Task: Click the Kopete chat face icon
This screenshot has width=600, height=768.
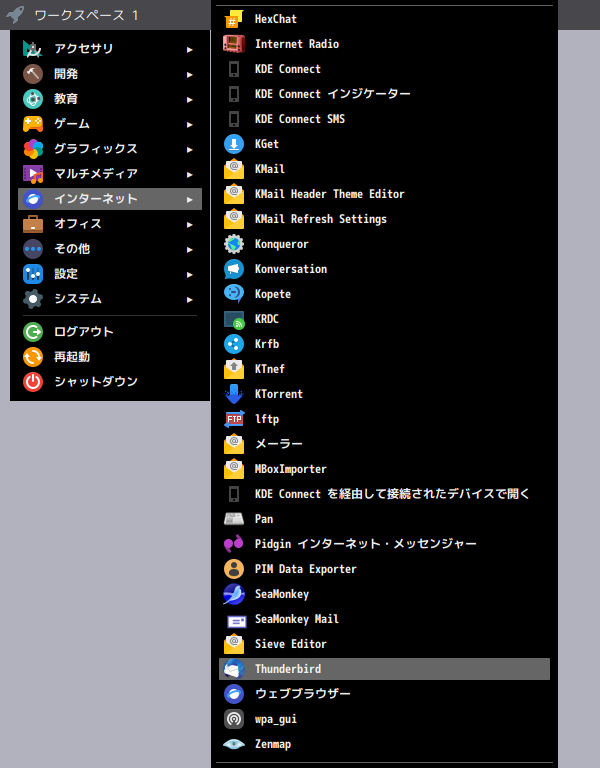Action: [234, 294]
